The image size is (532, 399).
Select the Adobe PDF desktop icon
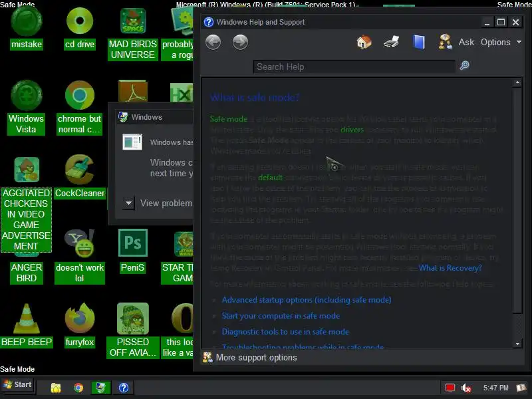132,91
